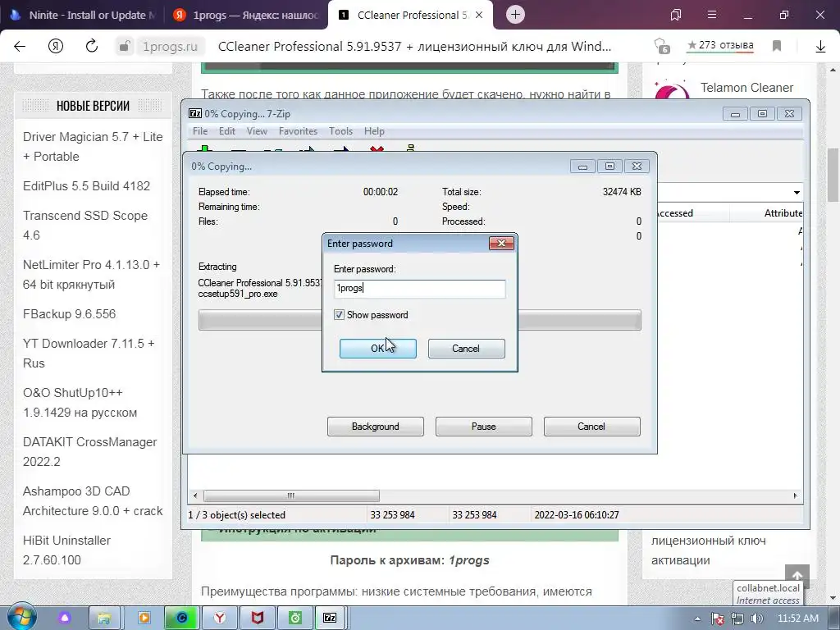Open the Yandex home button
The image size is (840, 630).
tap(56, 47)
